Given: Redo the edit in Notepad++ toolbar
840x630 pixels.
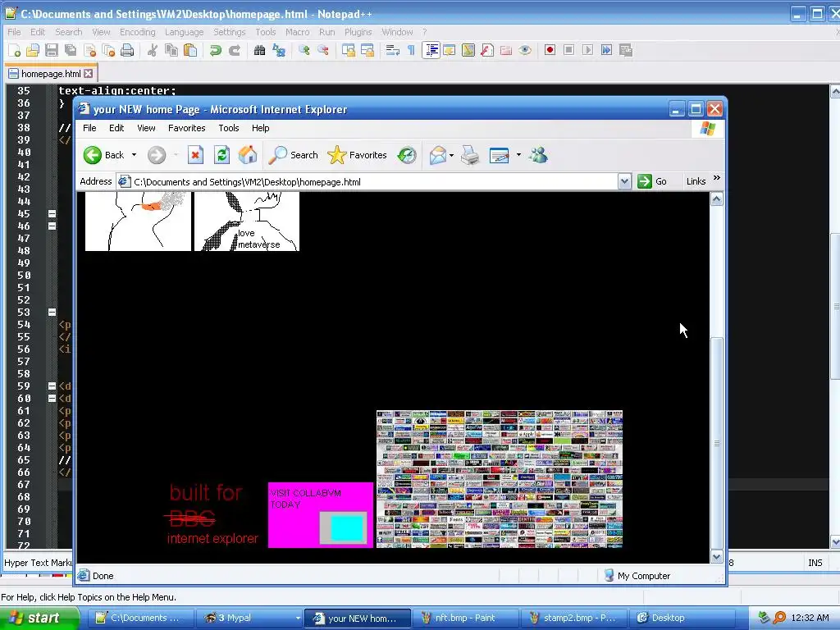Looking at the screenshot, I should click(x=235, y=50).
